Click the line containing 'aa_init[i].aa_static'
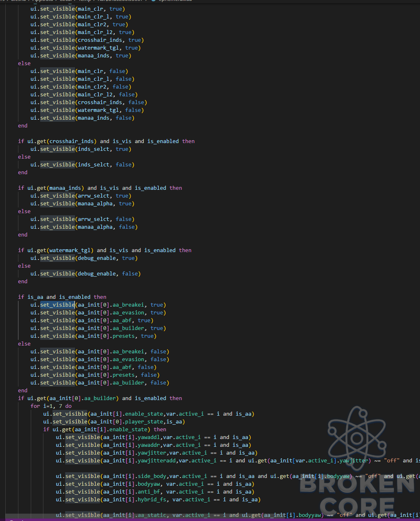420x521 pixels. [238, 515]
